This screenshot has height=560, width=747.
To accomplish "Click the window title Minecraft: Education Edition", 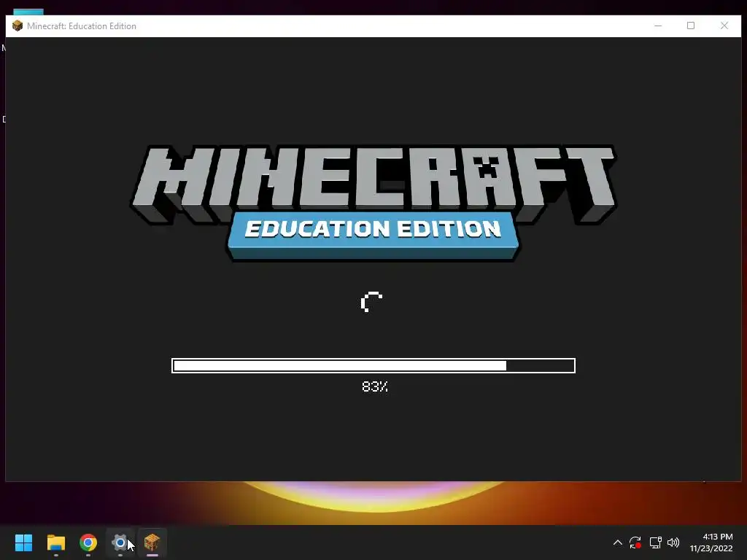I will coord(82,26).
